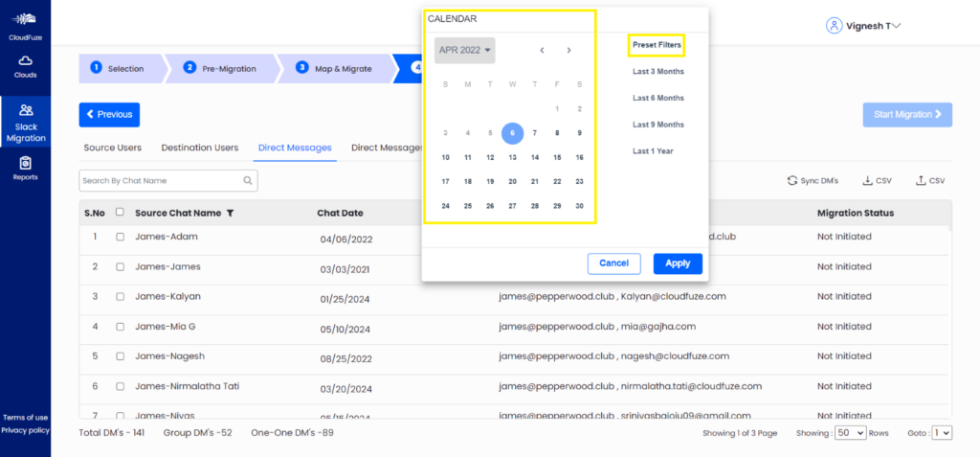Focus the Search By Chat Name field
Image resolution: width=980 pixels, height=457 pixels.
point(168,180)
